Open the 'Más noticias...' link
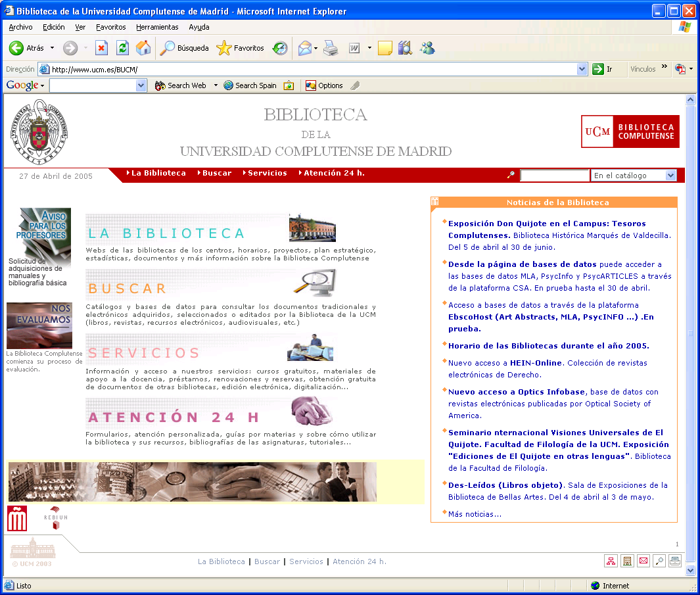This screenshot has width=700, height=595. point(475,514)
